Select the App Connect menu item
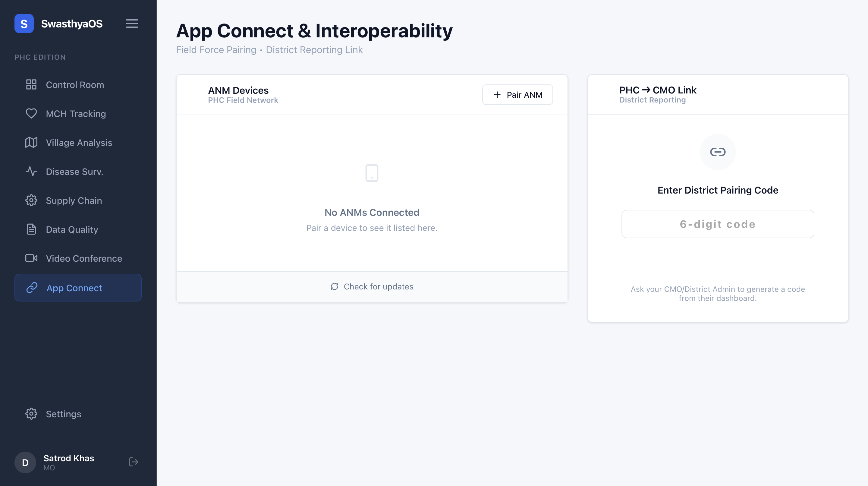The height and width of the screenshot is (486, 868). [x=78, y=288]
